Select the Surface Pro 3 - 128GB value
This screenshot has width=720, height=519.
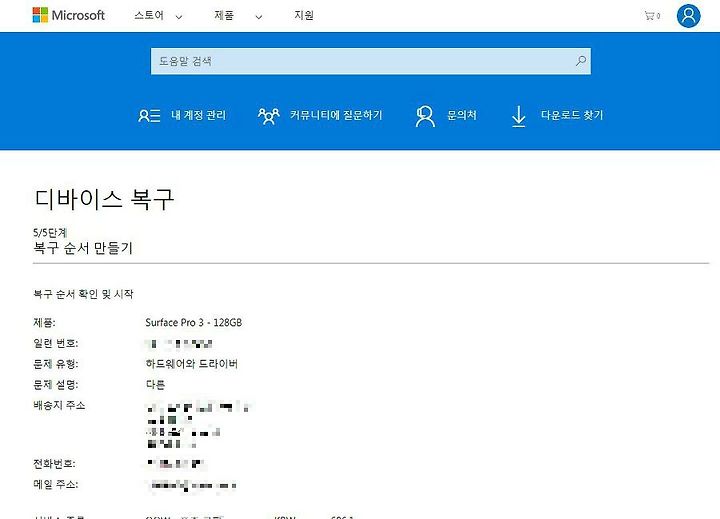[194, 322]
